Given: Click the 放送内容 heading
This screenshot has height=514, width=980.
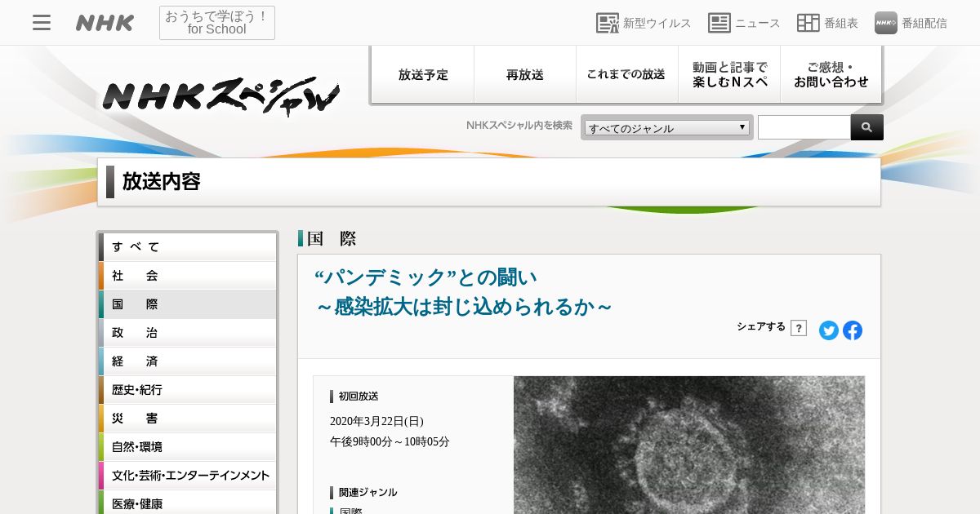Looking at the screenshot, I should coord(162,181).
